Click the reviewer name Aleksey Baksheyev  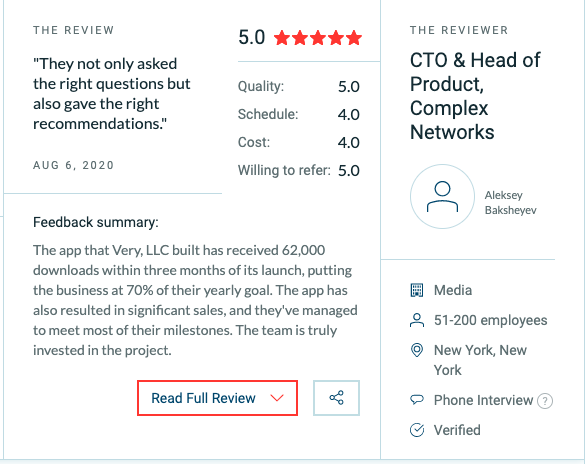510,203
